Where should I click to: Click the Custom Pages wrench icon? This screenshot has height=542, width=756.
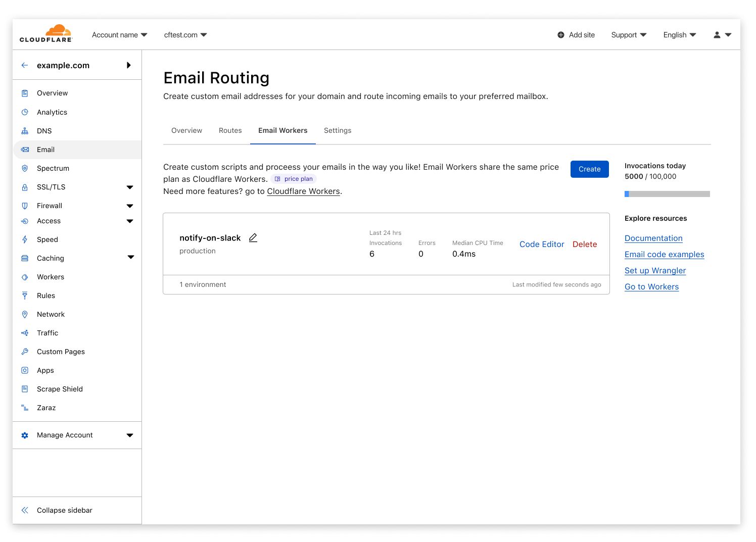(25, 352)
